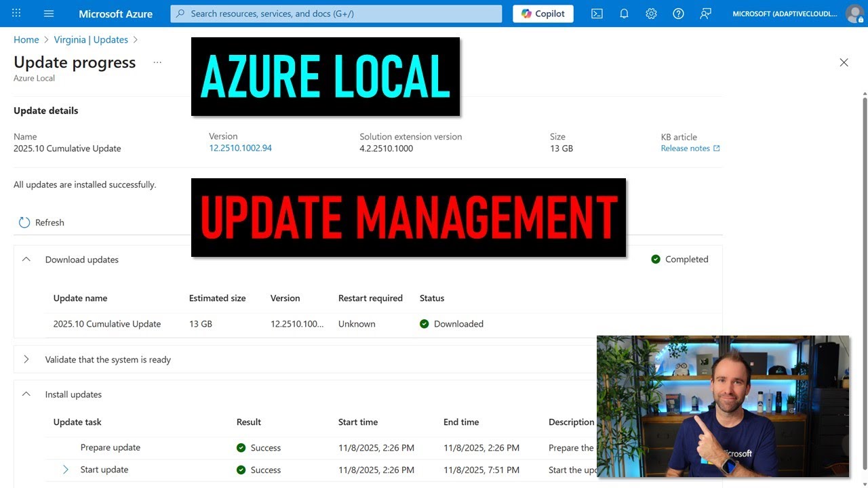The width and height of the screenshot is (868, 488).
Task: Click the 7:51 PM end time cell
Action: pos(481,470)
